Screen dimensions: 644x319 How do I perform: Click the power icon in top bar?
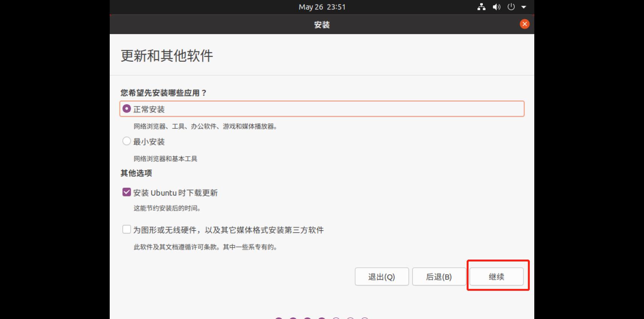click(511, 7)
